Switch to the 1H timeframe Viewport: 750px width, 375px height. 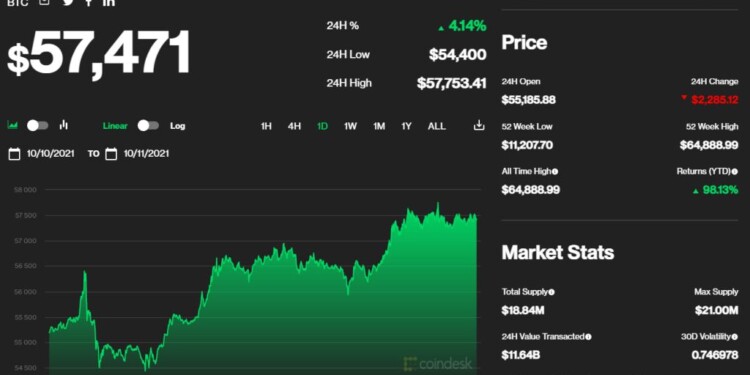click(x=266, y=126)
